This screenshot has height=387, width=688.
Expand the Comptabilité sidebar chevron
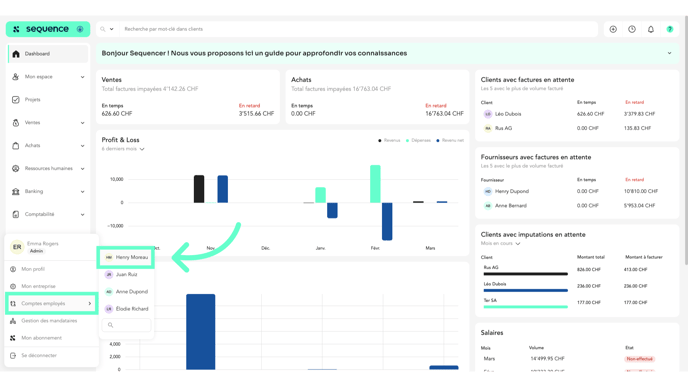tap(82, 215)
